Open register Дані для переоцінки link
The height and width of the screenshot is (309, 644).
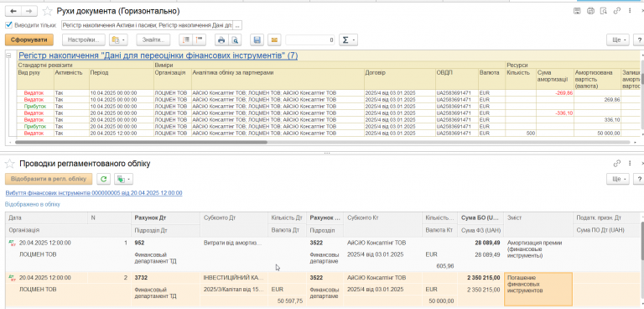point(158,55)
